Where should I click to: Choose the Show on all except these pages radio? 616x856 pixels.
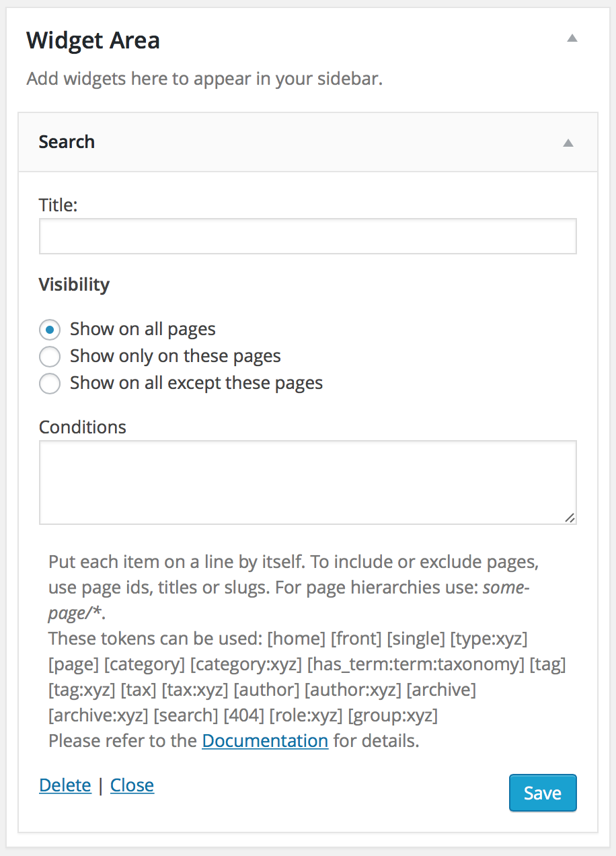50,384
